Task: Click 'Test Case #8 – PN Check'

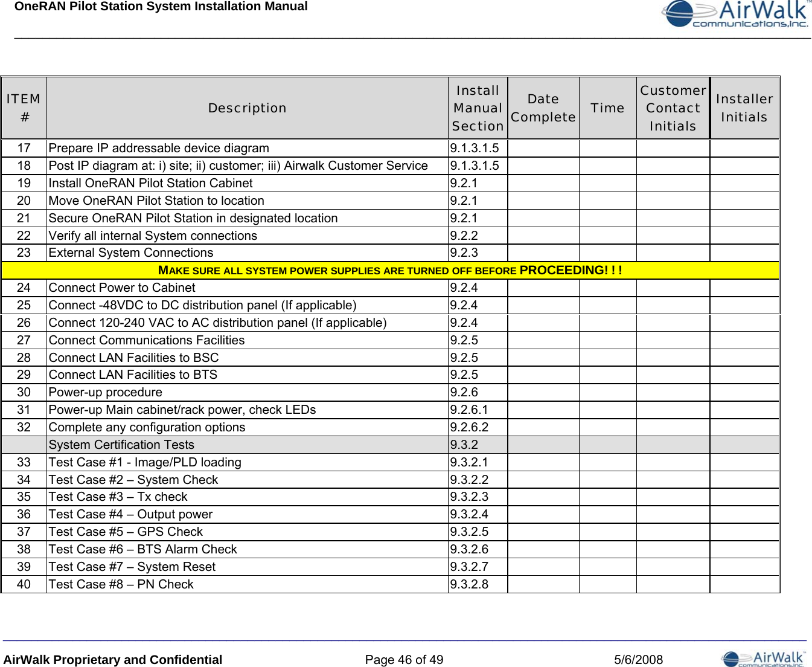Action: click(121, 584)
